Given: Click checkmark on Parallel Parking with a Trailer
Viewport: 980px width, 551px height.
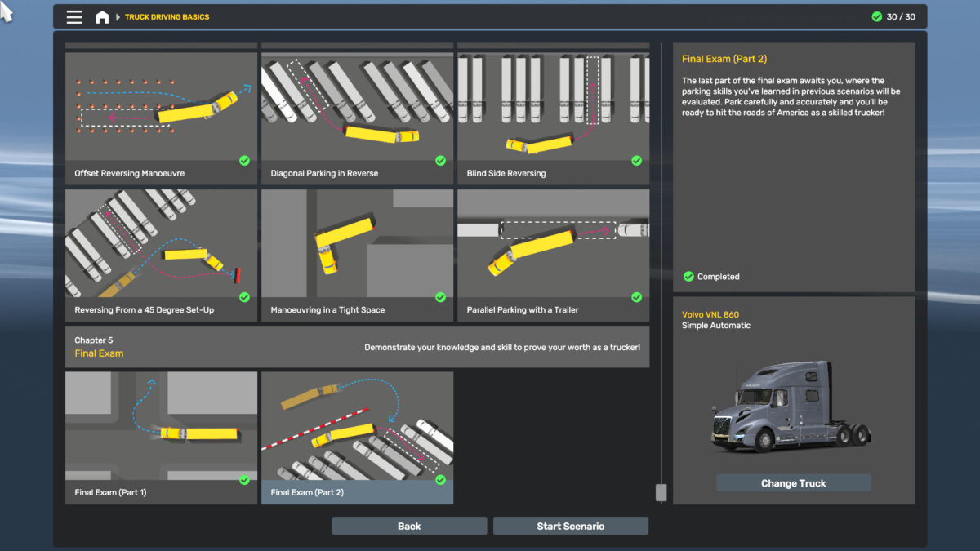Looking at the screenshot, I should click(636, 297).
